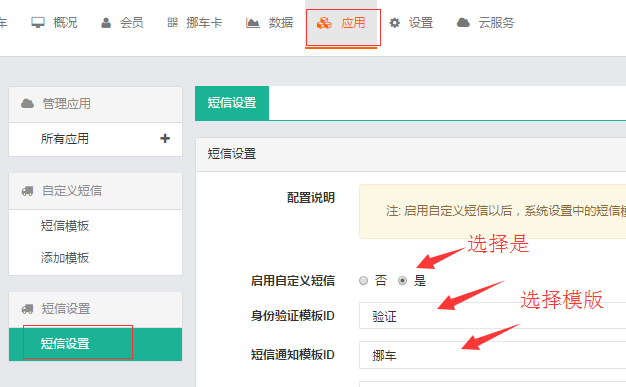Switch to the green 短信设置 tab

(232, 103)
